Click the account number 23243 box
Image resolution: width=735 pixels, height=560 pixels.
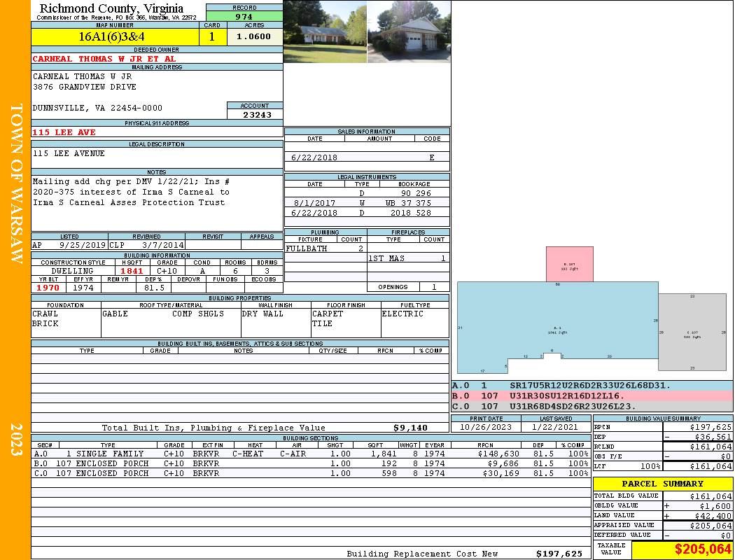point(255,115)
